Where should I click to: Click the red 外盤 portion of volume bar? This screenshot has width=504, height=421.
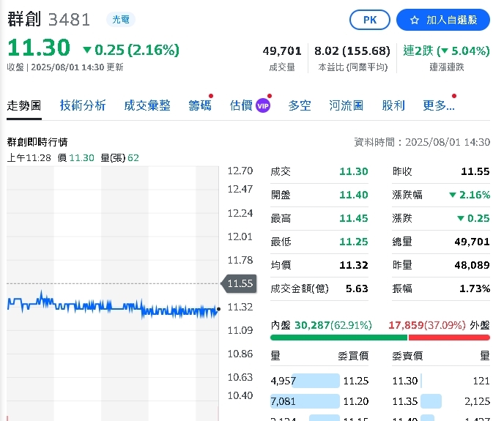click(449, 338)
